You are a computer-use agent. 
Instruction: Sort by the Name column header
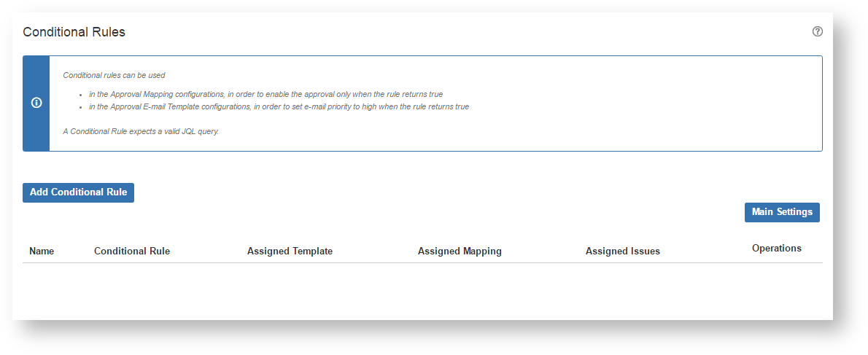point(42,251)
